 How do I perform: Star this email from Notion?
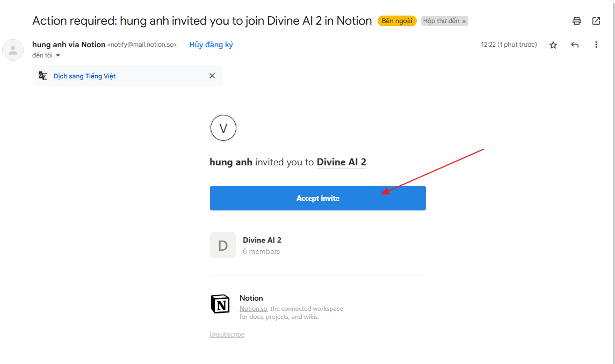pyautogui.click(x=553, y=45)
